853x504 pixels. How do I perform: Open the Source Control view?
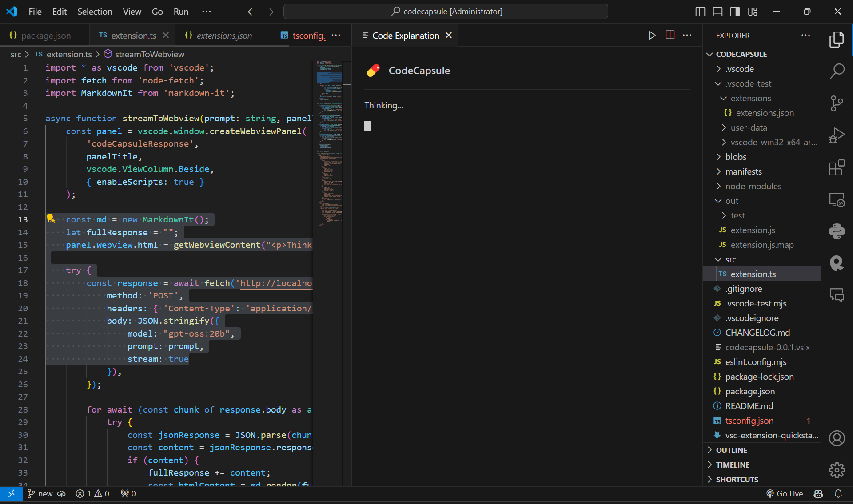[837, 103]
